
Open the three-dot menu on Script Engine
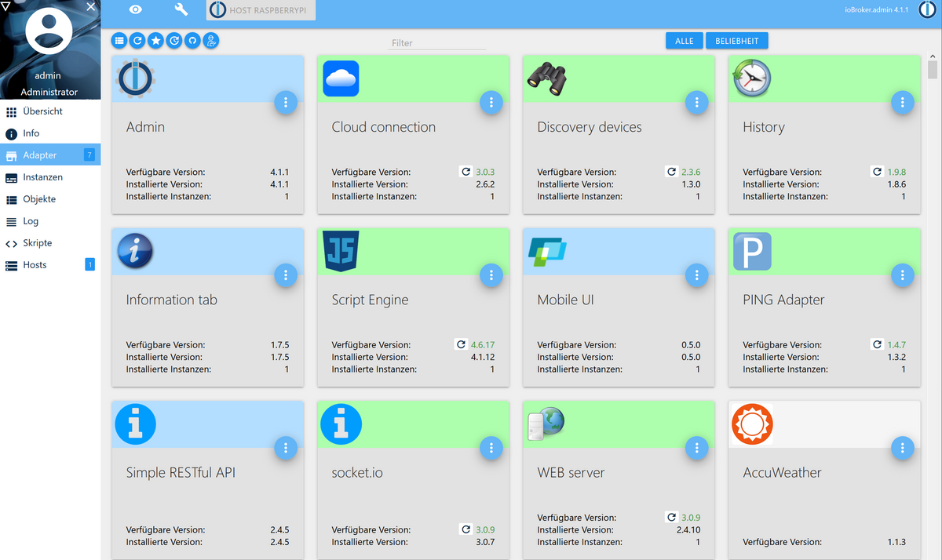(x=491, y=275)
